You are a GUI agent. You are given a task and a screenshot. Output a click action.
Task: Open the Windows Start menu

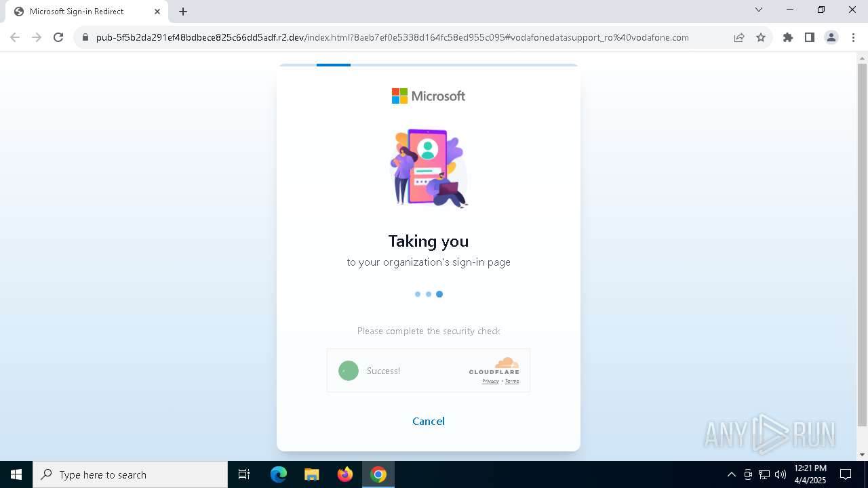(x=16, y=474)
